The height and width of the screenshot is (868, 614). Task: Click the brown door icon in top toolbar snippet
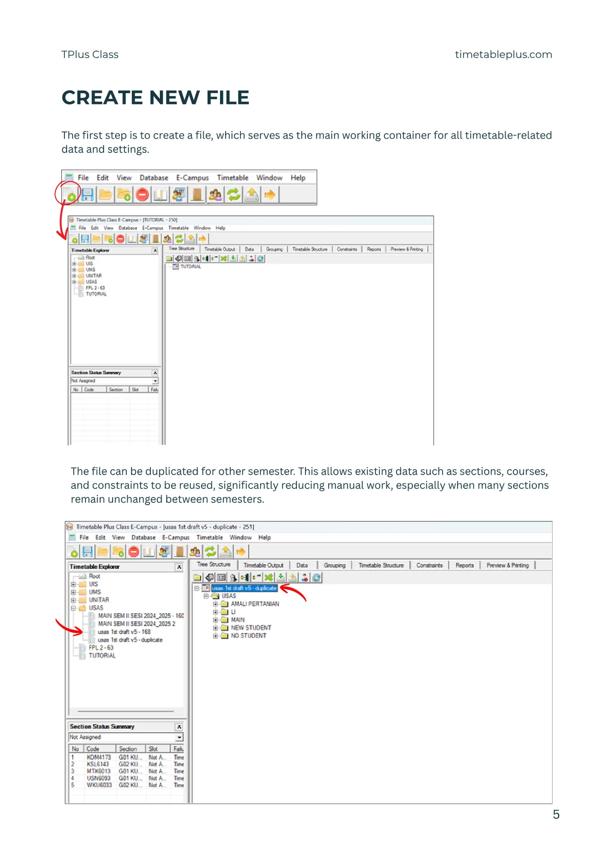point(196,195)
